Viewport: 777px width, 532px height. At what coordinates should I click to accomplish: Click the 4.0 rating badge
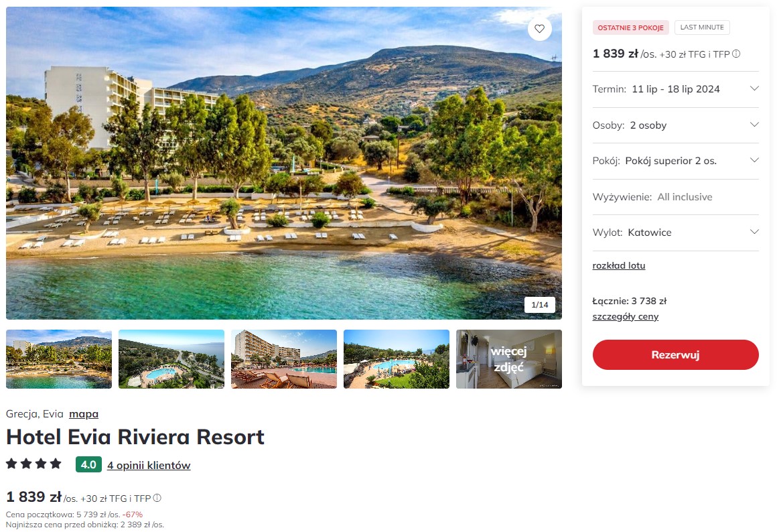[88, 464]
